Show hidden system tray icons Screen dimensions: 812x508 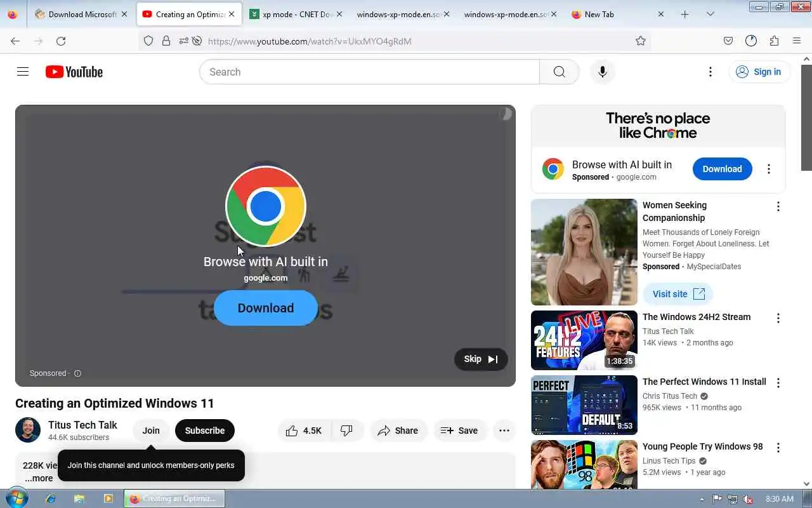(702, 499)
